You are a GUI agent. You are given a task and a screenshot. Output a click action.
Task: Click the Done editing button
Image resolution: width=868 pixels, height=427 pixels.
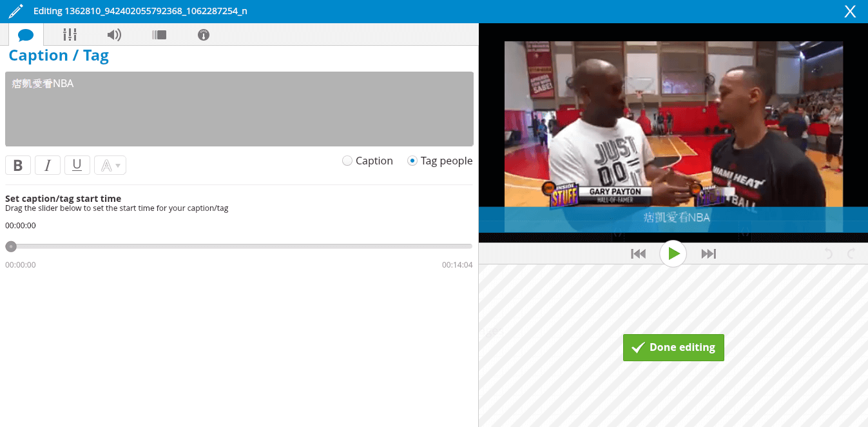673,348
